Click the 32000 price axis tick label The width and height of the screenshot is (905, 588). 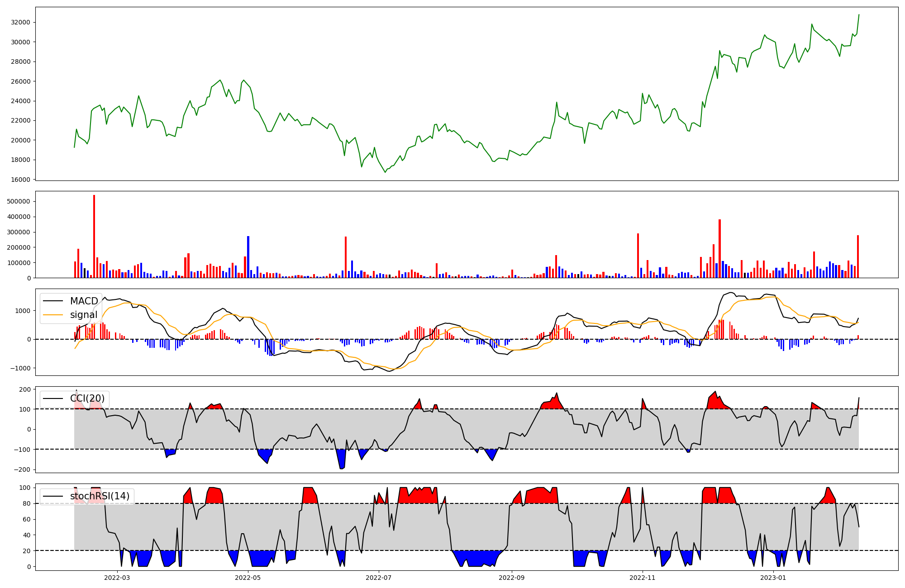click(x=21, y=23)
